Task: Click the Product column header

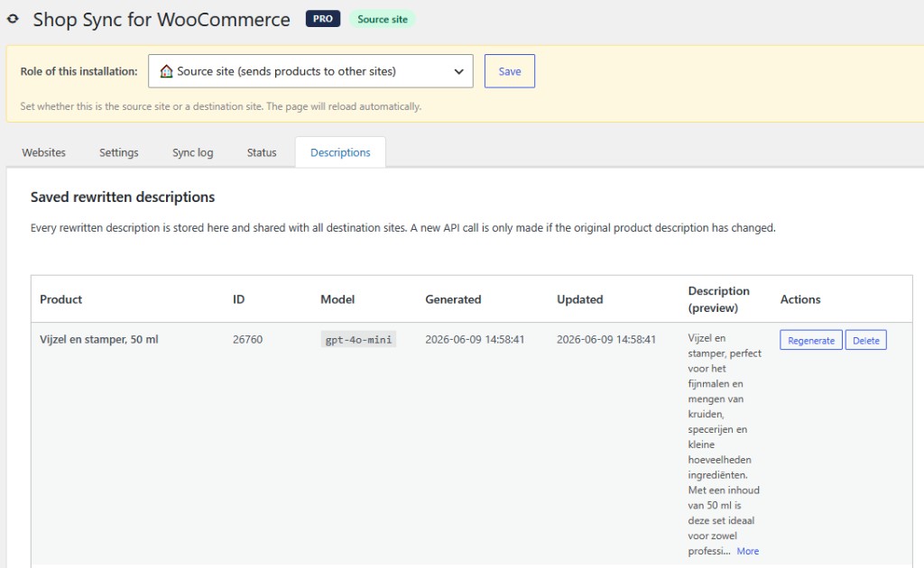Action: [x=60, y=299]
